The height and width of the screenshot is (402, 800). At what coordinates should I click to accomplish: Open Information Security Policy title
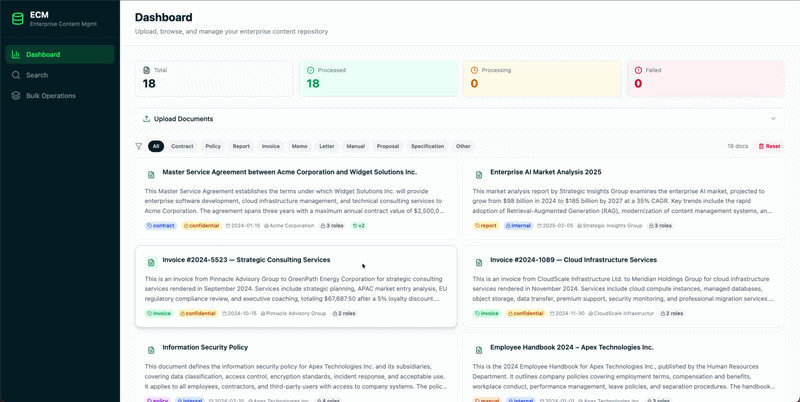tap(205, 347)
